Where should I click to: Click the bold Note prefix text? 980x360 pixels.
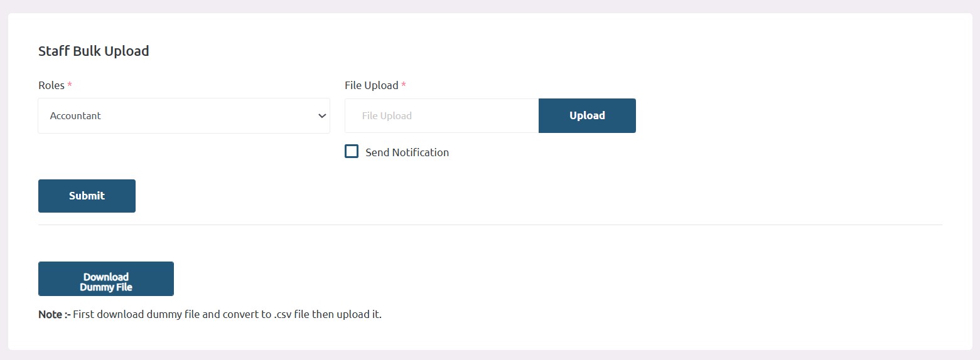tap(54, 314)
